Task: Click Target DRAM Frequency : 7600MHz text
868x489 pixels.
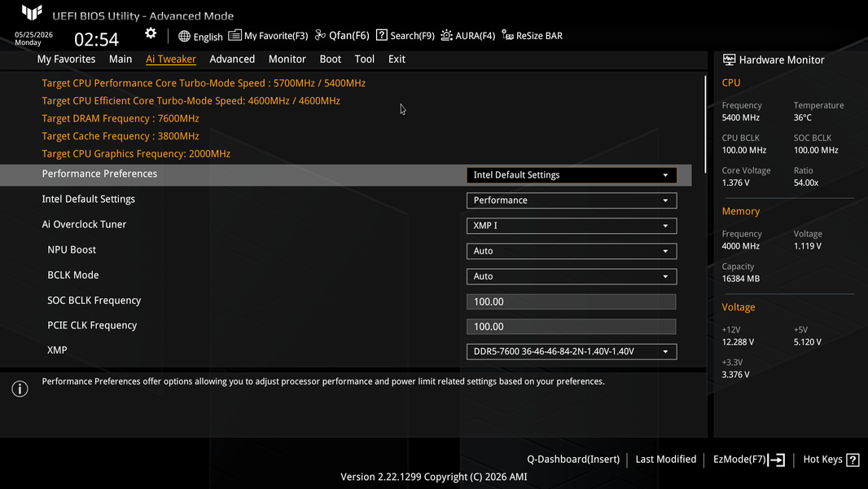Action: pos(121,118)
